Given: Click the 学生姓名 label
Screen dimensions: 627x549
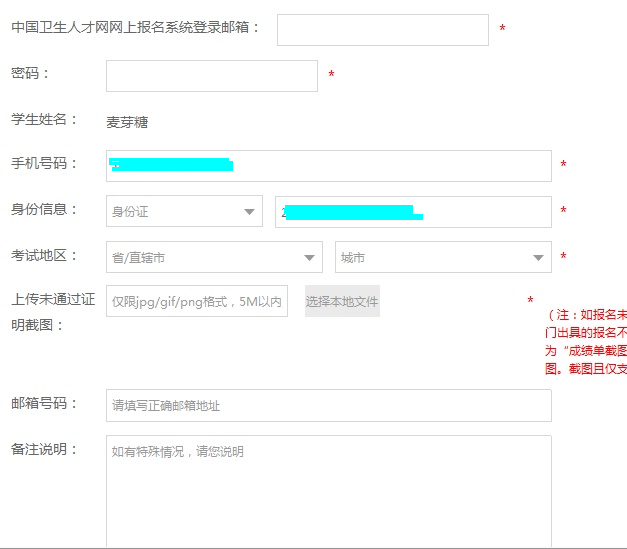Looking at the screenshot, I should pos(44,120).
